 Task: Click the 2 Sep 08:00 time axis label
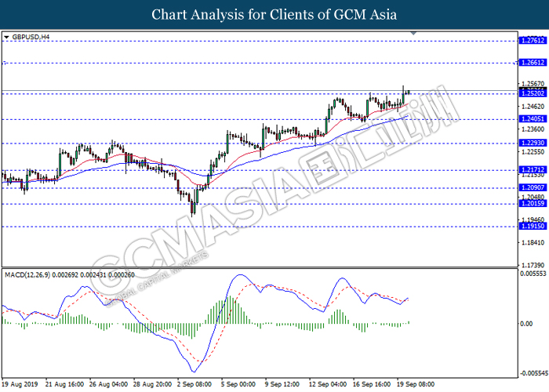[193, 385]
